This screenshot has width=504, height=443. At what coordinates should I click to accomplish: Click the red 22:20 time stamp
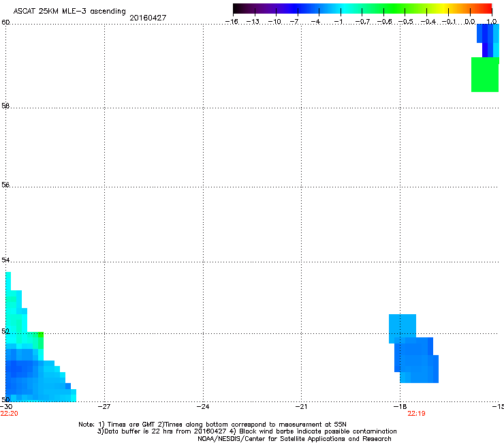pos(10,414)
